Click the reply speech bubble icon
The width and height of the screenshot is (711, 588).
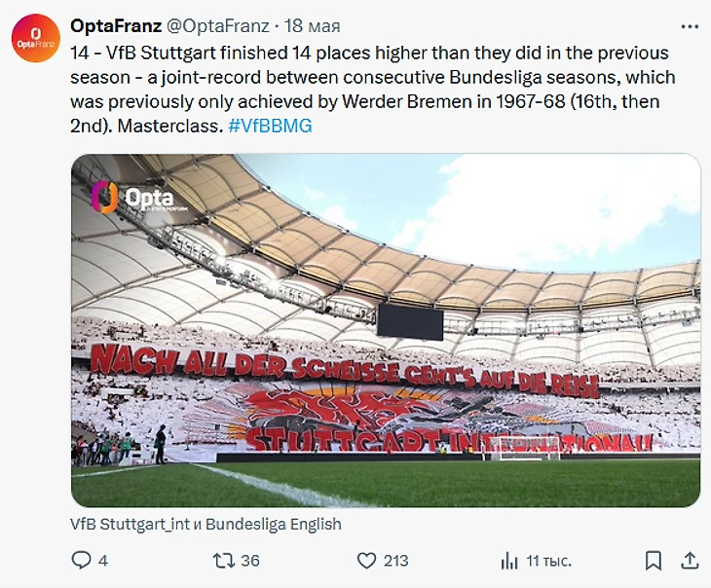point(82,561)
